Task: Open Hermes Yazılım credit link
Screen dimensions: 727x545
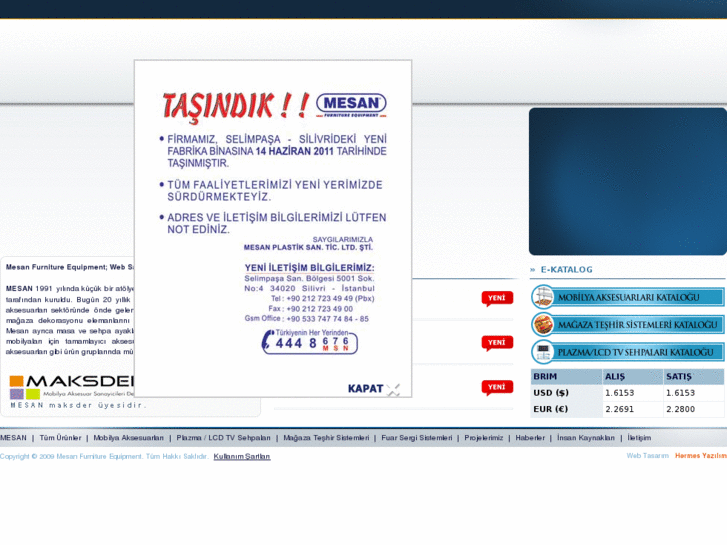Action: (x=701, y=456)
